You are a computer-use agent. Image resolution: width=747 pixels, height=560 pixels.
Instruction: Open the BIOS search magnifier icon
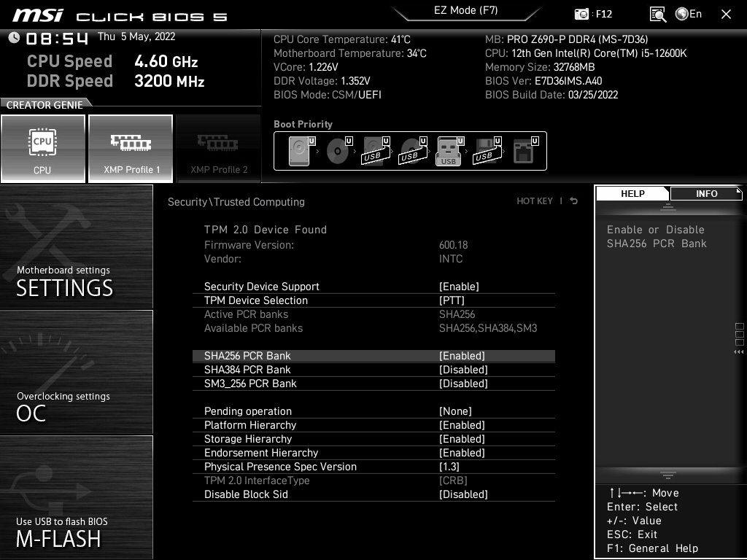click(658, 15)
